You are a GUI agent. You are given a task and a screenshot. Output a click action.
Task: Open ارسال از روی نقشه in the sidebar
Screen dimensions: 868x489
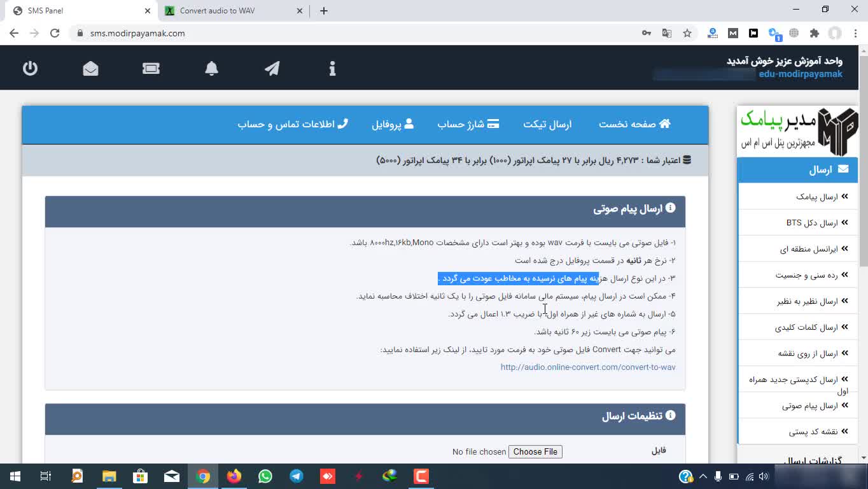coord(798,353)
